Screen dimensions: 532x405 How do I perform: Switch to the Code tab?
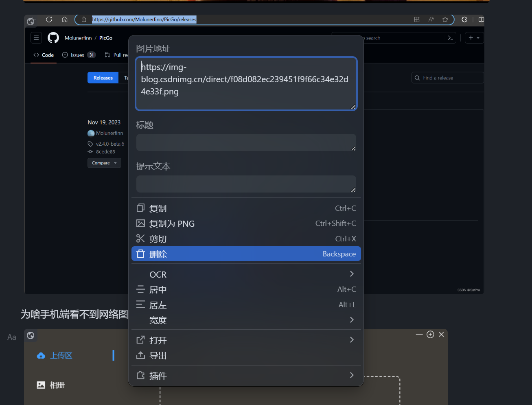(44, 55)
